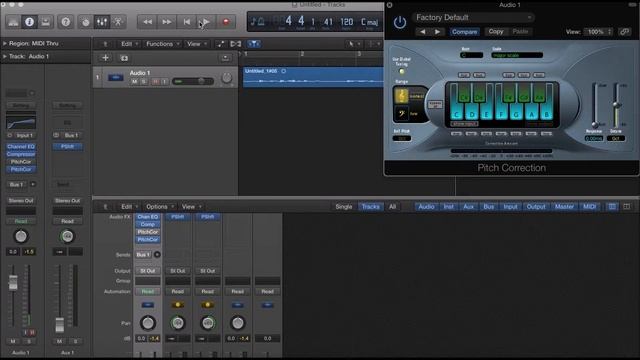Open the View 100% size dropdown
The height and width of the screenshot is (360, 640).
click(x=598, y=31)
